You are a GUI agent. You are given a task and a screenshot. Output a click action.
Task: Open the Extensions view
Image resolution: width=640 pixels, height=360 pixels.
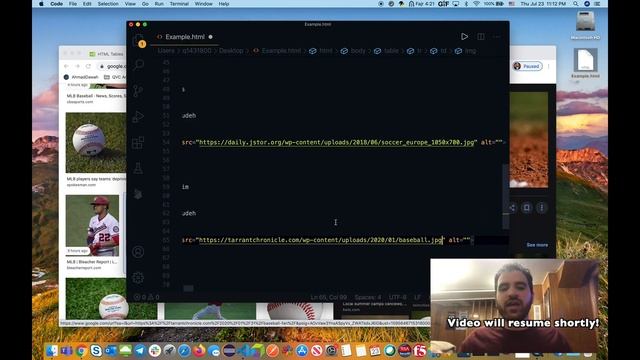pos(138,142)
